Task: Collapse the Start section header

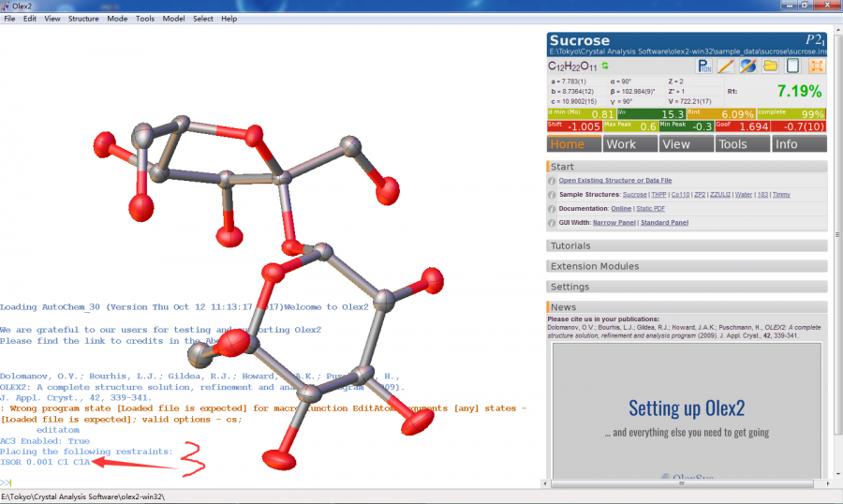Action: (687, 167)
